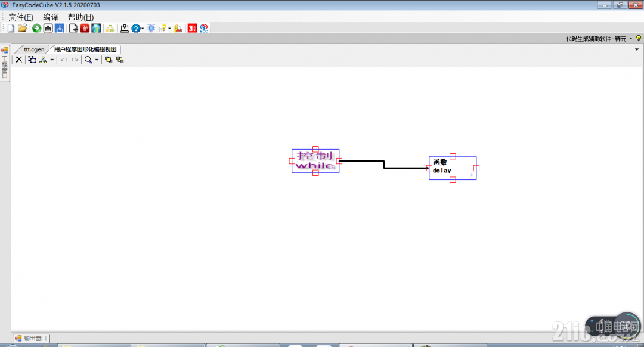Click the globe upload icon

96,28
